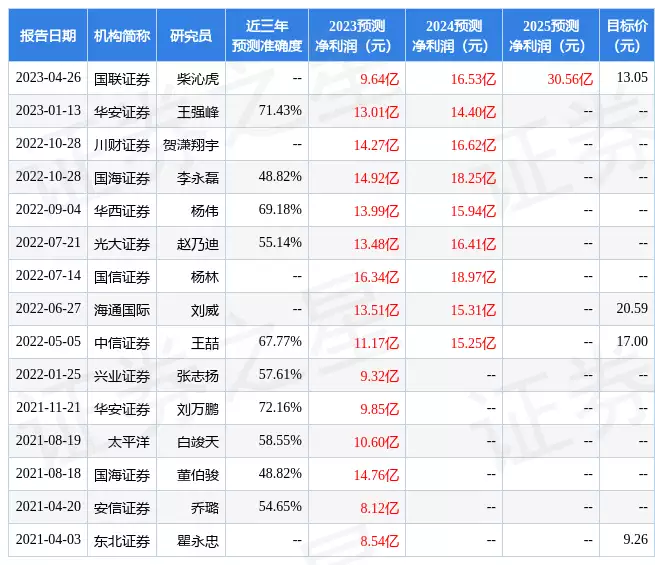
Task: Click the 2023预测净利润 column header
Action: (x=357, y=35)
